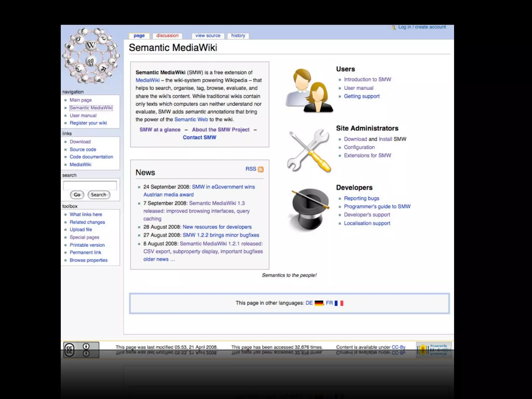Click the Semantic MediaWiki page heading

173,48
